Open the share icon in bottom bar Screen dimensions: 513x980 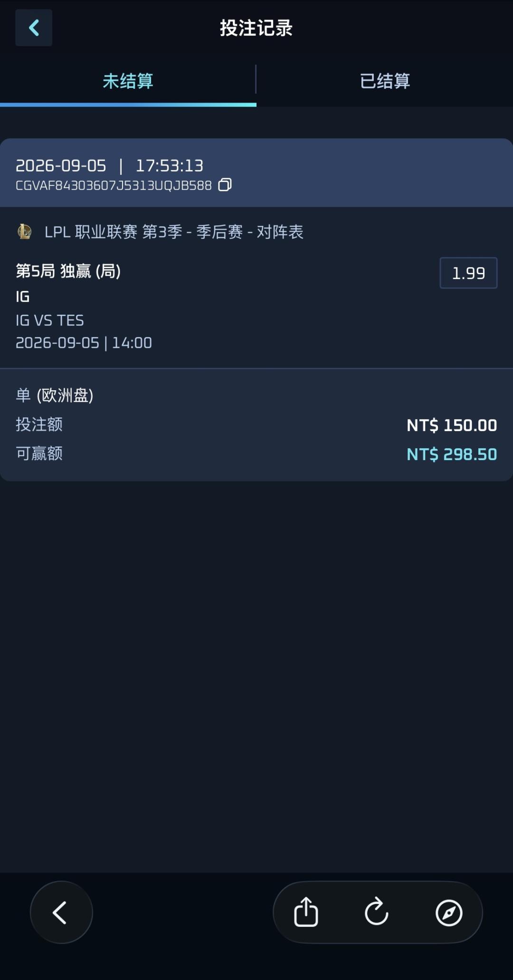click(x=306, y=912)
